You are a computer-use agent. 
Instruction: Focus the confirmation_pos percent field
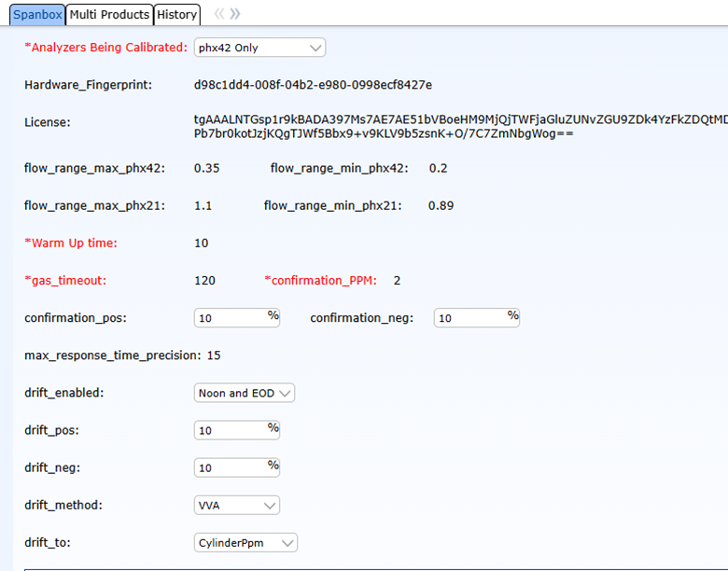(x=231, y=318)
